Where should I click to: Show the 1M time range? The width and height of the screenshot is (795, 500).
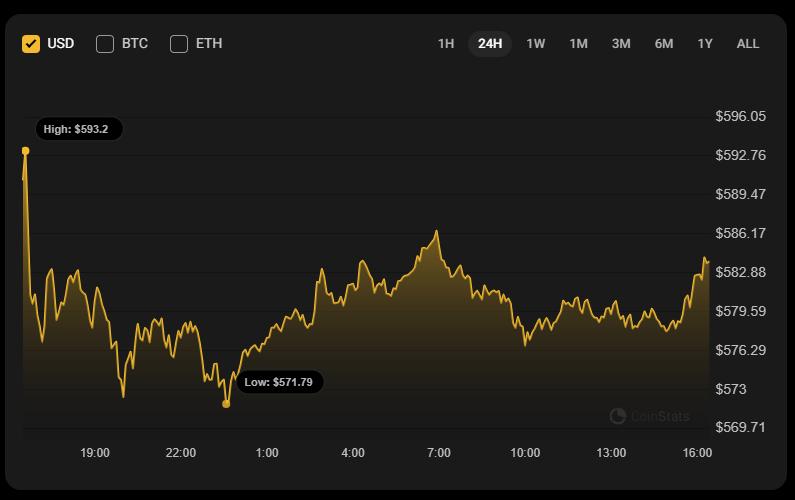pyautogui.click(x=578, y=43)
